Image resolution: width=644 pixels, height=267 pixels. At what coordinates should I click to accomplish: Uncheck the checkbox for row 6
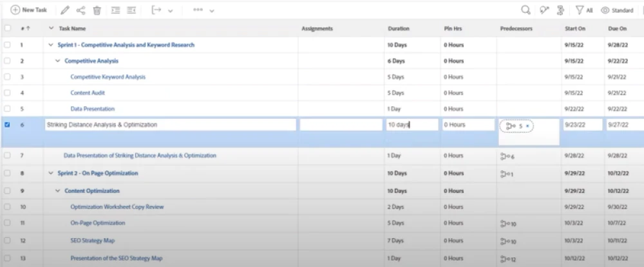click(8, 125)
